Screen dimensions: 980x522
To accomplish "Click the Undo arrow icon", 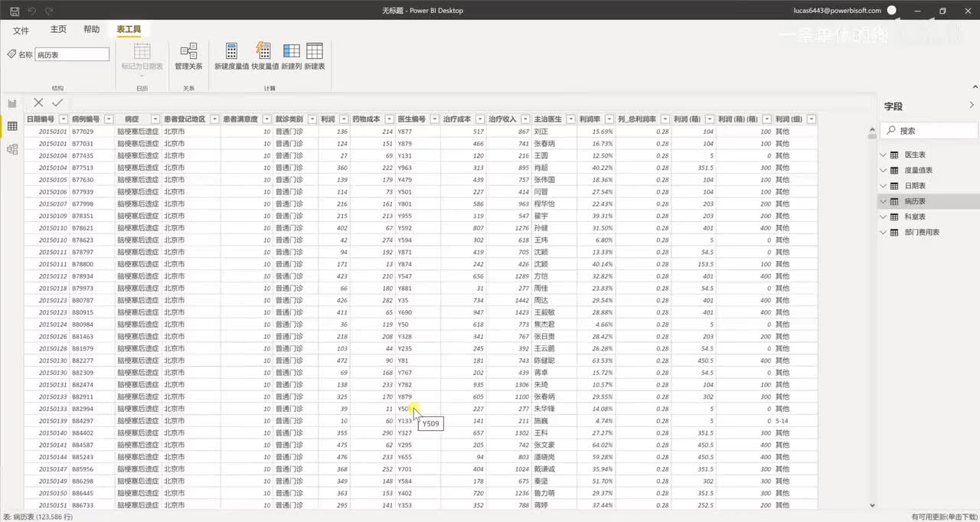I will pos(32,11).
